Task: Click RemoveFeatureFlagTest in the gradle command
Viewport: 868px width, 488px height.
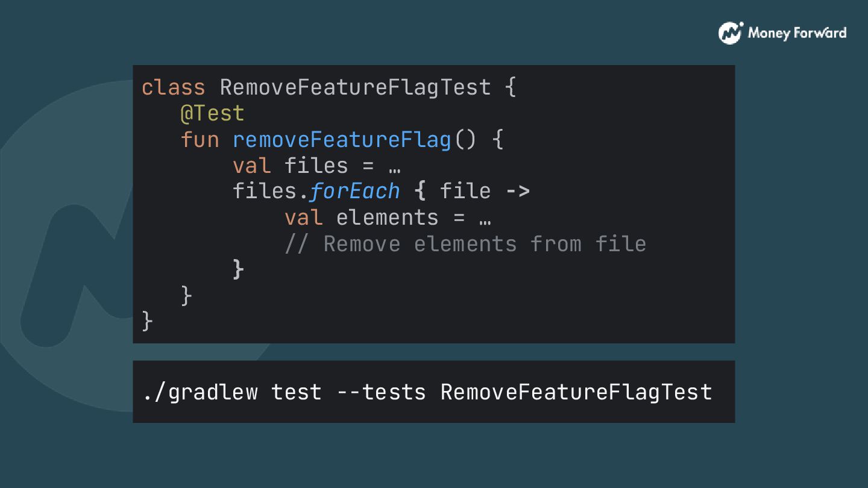Action: pyautogui.click(x=576, y=392)
